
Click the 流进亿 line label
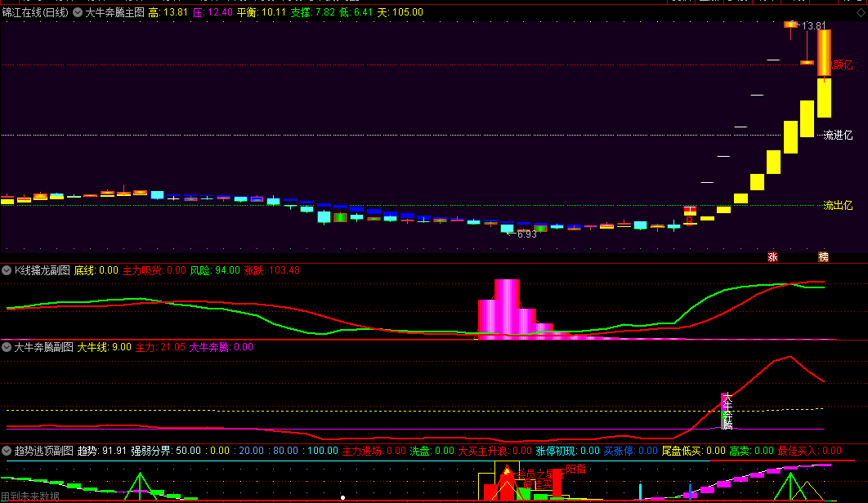coord(838,136)
